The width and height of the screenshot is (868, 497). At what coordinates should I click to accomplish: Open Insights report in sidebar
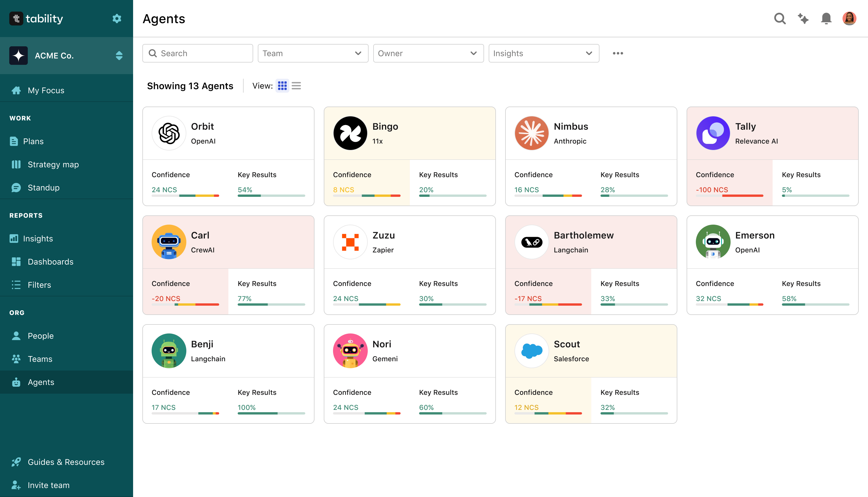(67, 238)
